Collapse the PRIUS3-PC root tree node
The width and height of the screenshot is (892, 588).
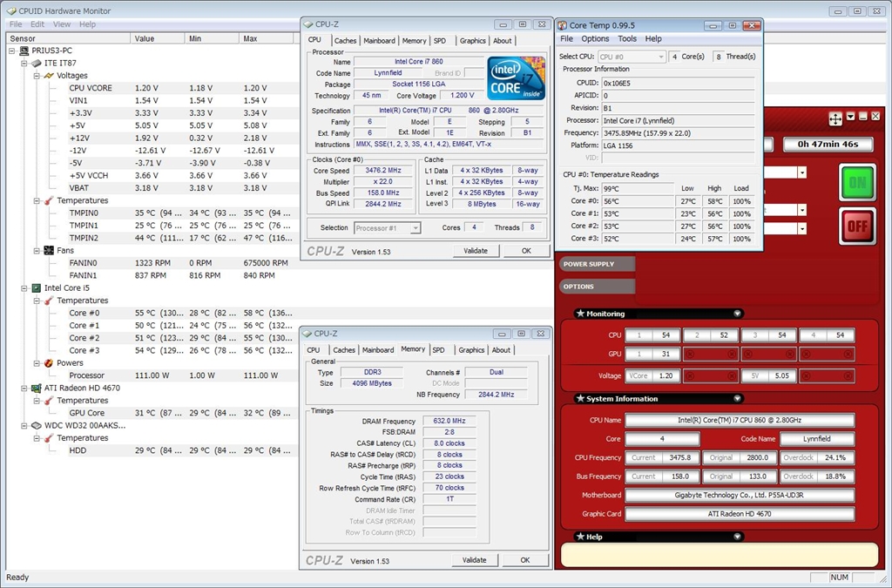tap(12, 51)
